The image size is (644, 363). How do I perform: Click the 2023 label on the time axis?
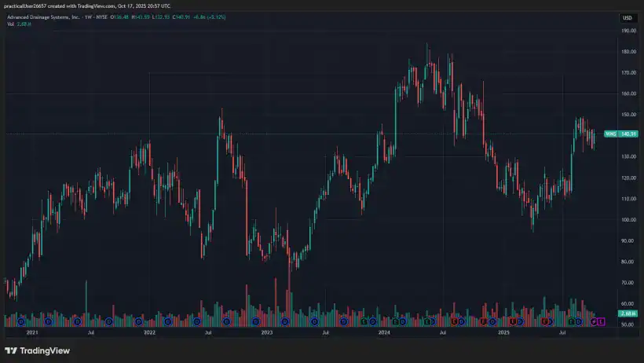(x=267, y=333)
